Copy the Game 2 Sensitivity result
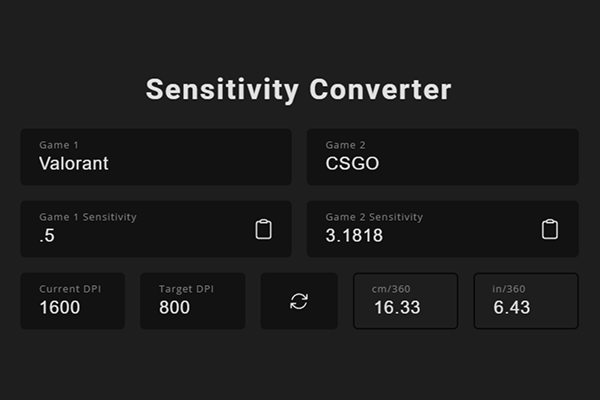The image size is (600, 400). click(x=549, y=229)
